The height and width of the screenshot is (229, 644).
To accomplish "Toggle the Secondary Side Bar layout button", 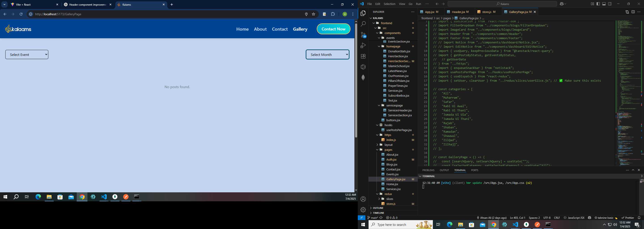I will pyautogui.click(x=610, y=4).
